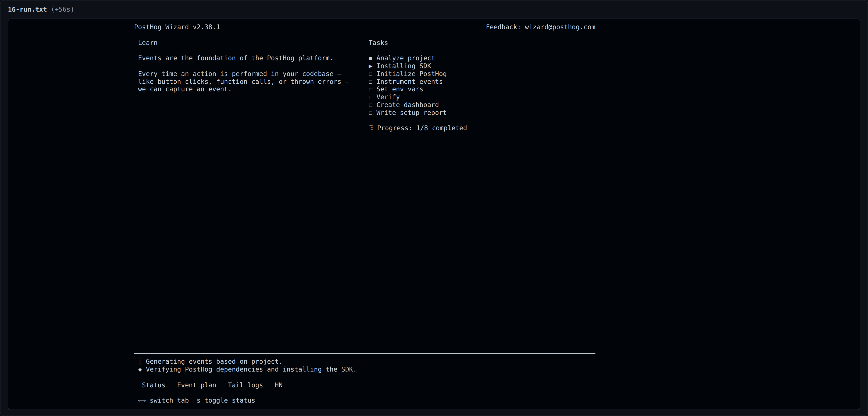Click the Analyze project task text
868x416 pixels.
405,58
